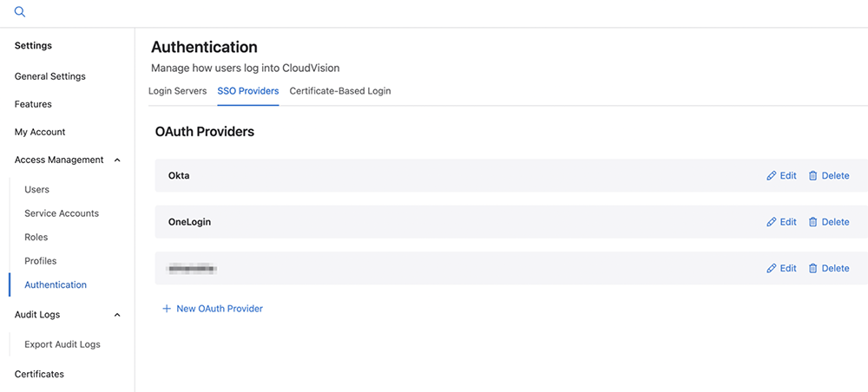The height and width of the screenshot is (392, 868).
Task: Click the trash icon in the Okta row
Action: pyautogui.click(x=812, y=176)
